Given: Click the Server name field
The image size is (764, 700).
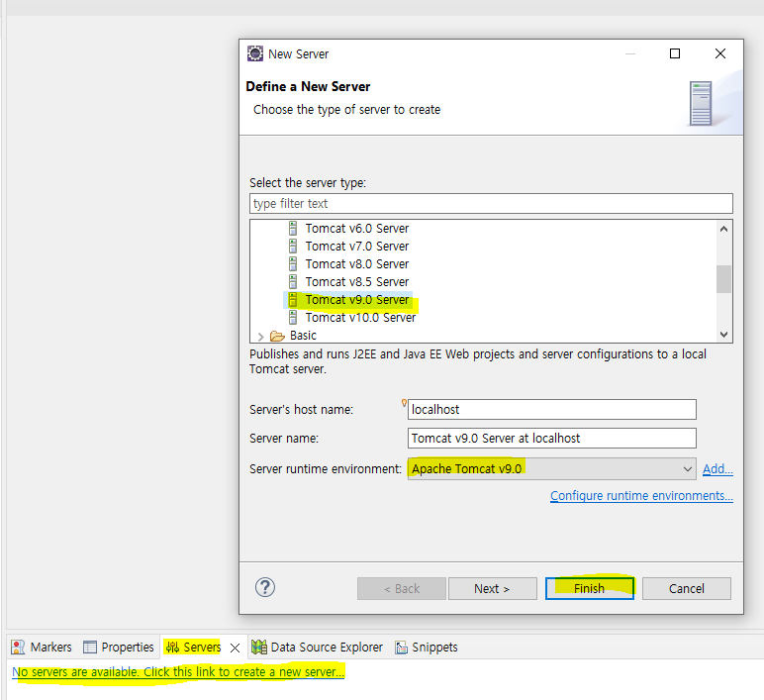Looking at the screenshot, I should [551, 439].
